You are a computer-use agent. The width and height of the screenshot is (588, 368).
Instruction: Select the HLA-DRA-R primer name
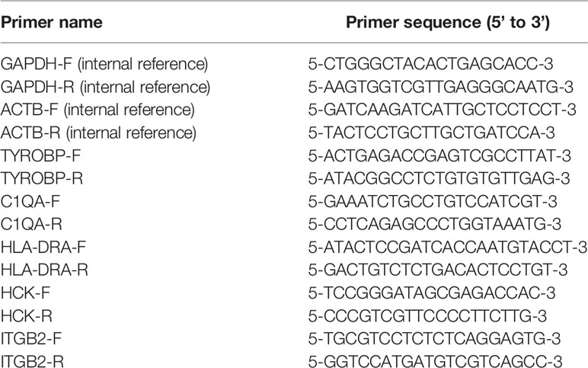tap(44, 270)
